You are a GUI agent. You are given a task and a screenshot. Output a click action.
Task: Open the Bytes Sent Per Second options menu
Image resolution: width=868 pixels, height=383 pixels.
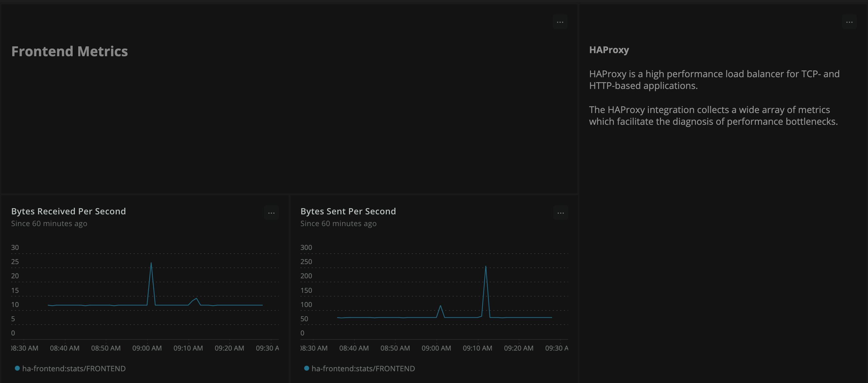tap(560, 213)
